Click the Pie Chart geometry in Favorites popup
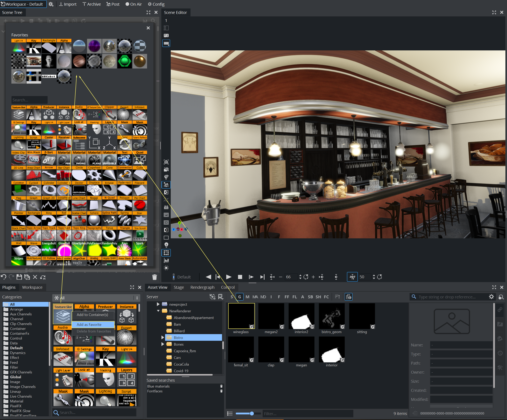 (x=139, y=204)
